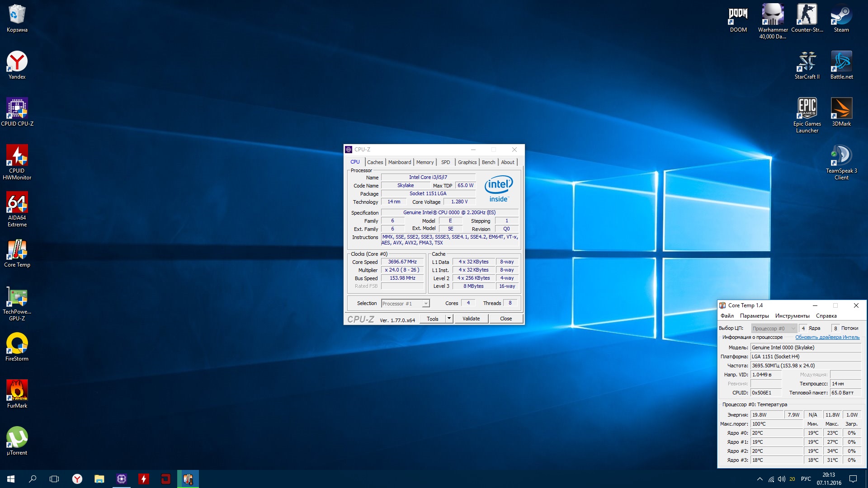Launch the TeamSpeak 3 Client shortcut
Image resolution: width=868 pixels, height=488 pixels.
pos(841,156)
